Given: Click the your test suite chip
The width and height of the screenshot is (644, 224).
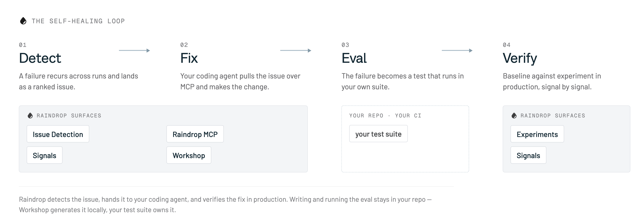Looking at the screenshot, I should pyautogui.click(x=379, y=134).
